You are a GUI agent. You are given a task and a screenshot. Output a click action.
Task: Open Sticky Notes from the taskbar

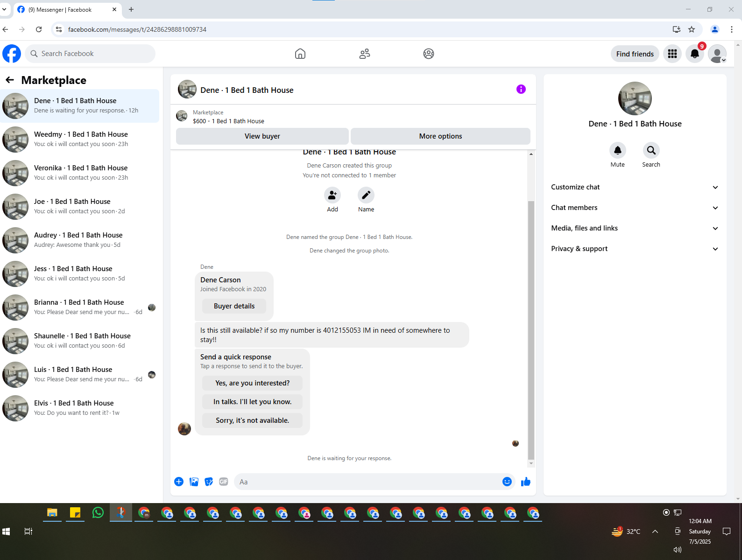75,513
